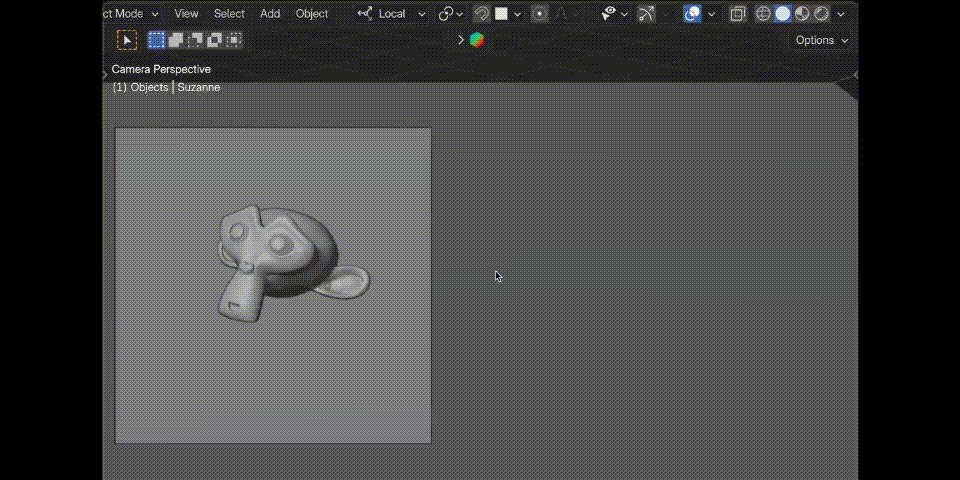
Task: Click the object visibility eye-cursor icon
Action: [608, 13]
